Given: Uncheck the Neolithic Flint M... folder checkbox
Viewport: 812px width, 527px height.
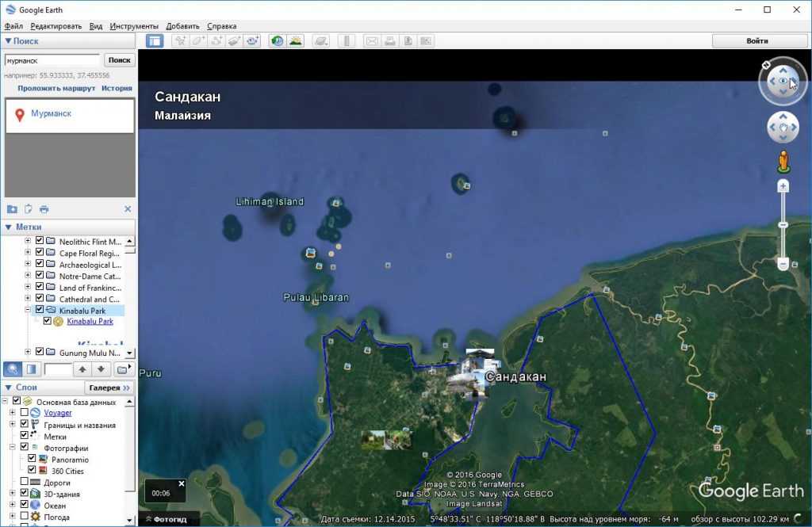Looking at the screenshot, I should [x=40, y=241].
